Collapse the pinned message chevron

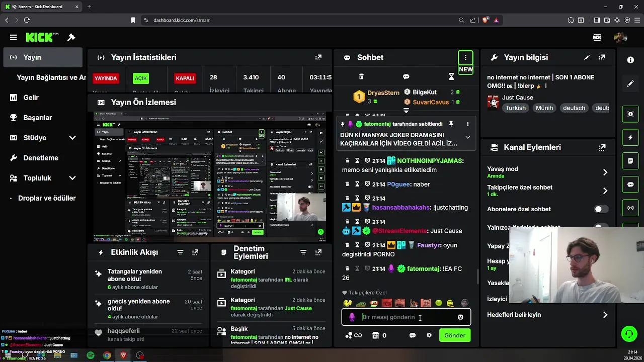tap(467, 137)
